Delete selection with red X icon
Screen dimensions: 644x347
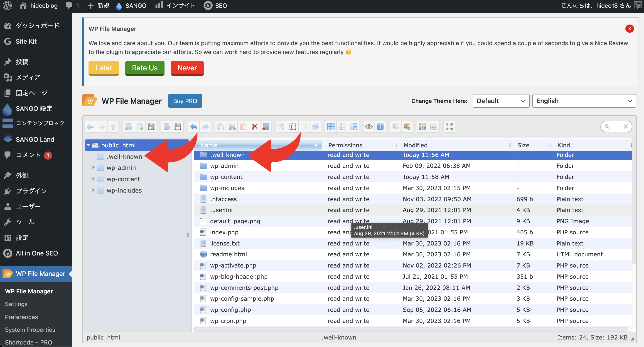(255, 127)
